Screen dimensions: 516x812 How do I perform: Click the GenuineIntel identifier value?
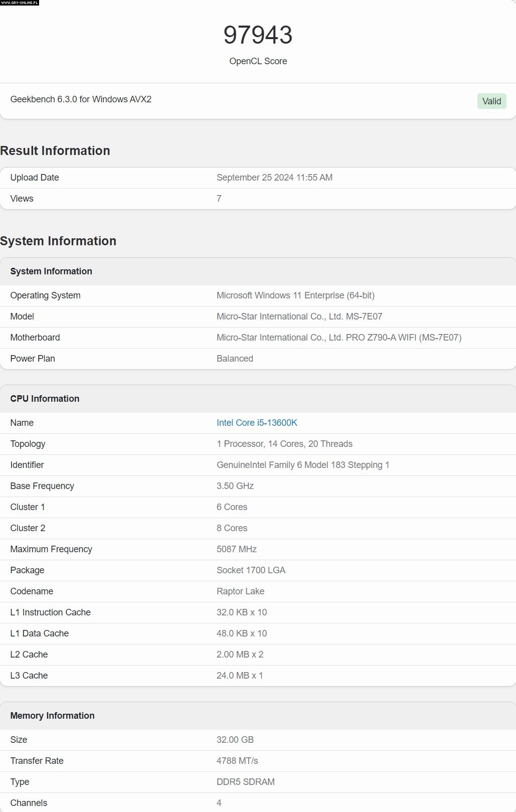click(303, 465)
